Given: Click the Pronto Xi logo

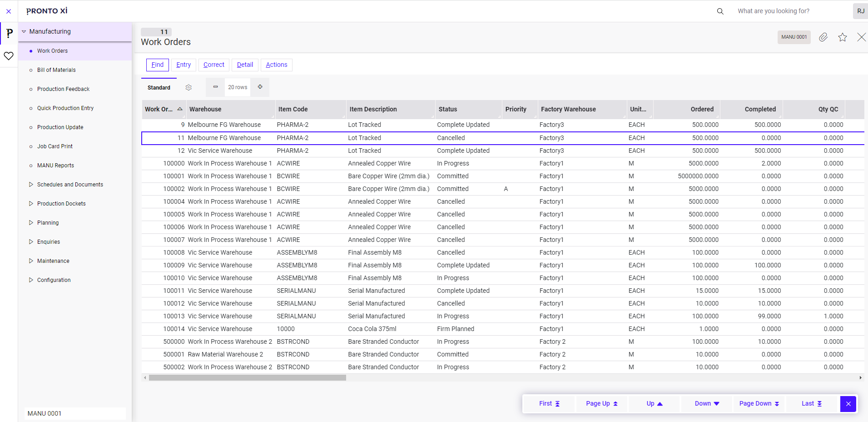Looking at the screenshot, I should pyautogui.click(x=47, y=10).
